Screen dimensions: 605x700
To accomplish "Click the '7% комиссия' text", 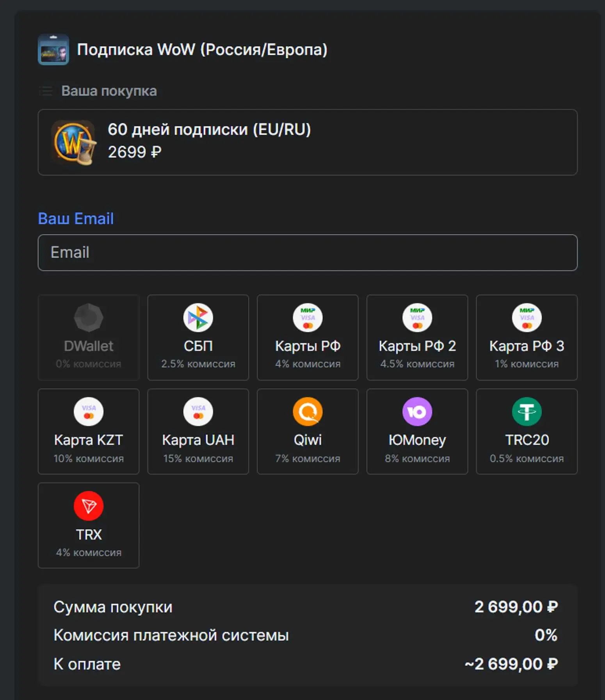I will tap(308, 458).
